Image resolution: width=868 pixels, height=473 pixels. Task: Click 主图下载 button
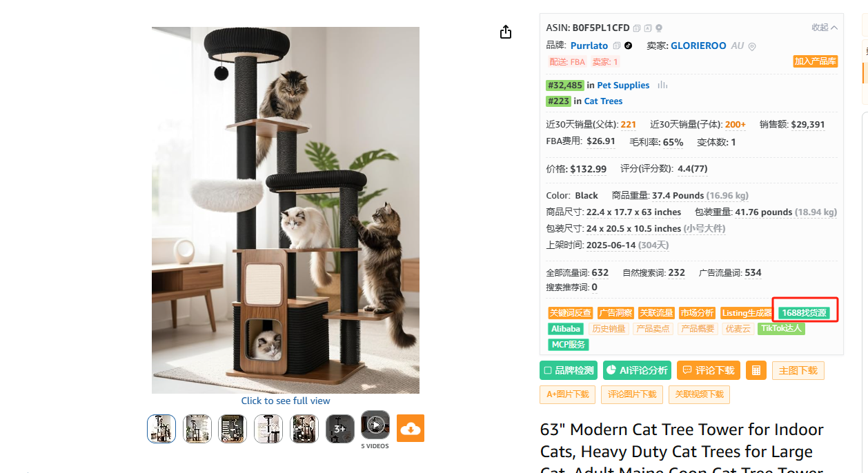(798, 370)
